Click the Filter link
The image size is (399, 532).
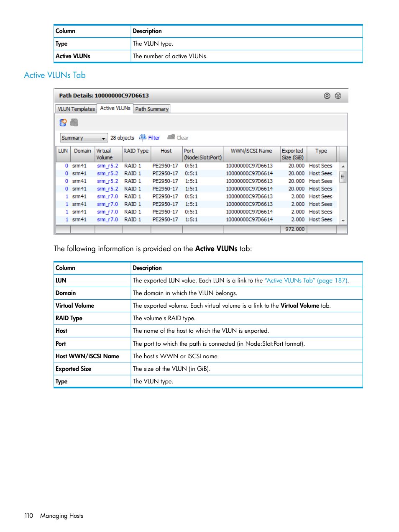coord(154,138)
